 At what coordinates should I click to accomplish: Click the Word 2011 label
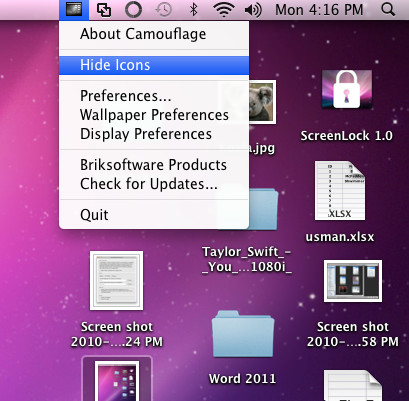[x=242, y=379]
